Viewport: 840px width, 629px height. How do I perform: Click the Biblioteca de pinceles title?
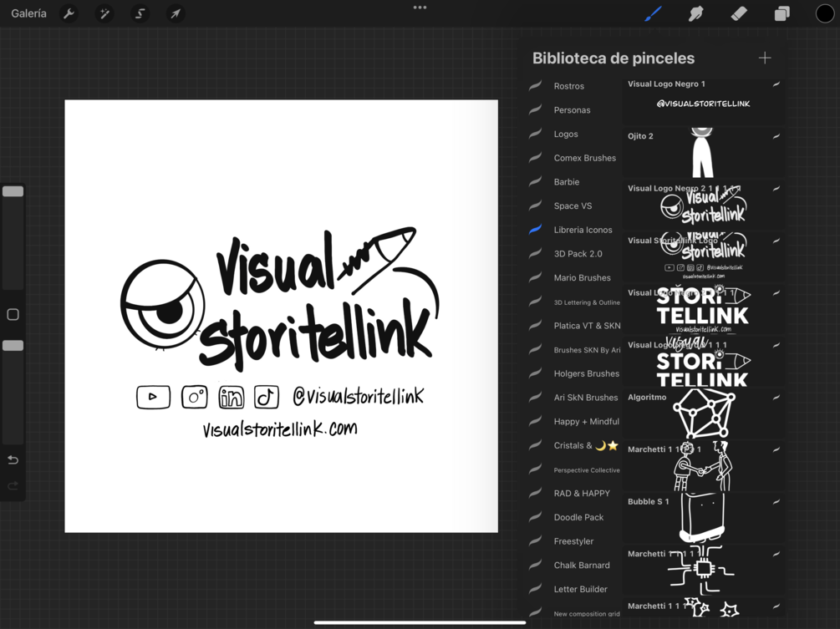click(x=613, y=58)
